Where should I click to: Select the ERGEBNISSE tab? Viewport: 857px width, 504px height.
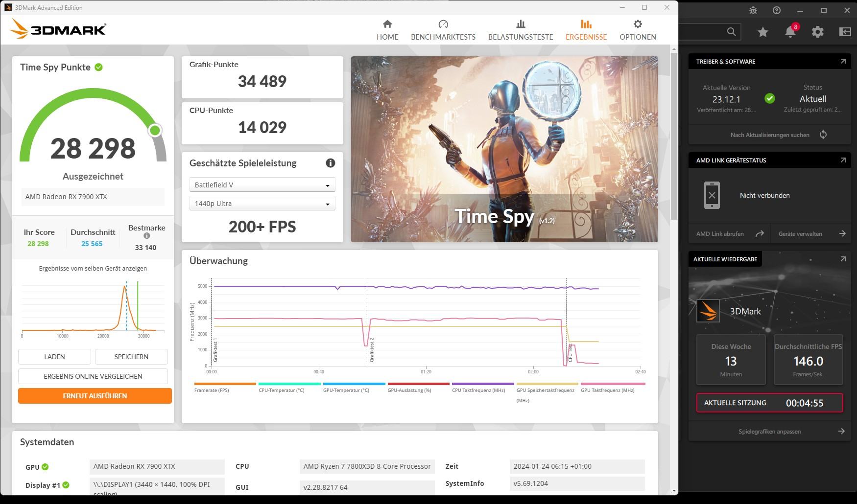(586, 30)
